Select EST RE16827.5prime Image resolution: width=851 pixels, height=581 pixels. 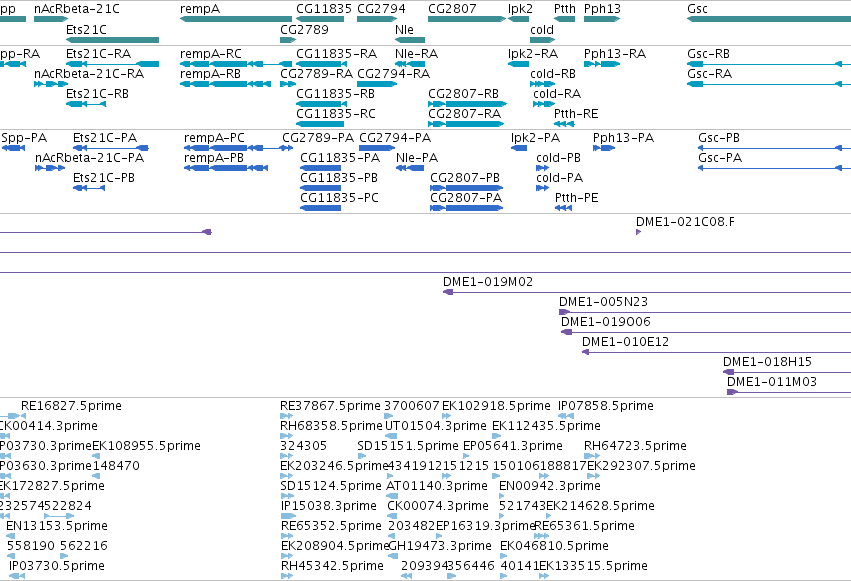pyautogui.click(x=71, y=406)
